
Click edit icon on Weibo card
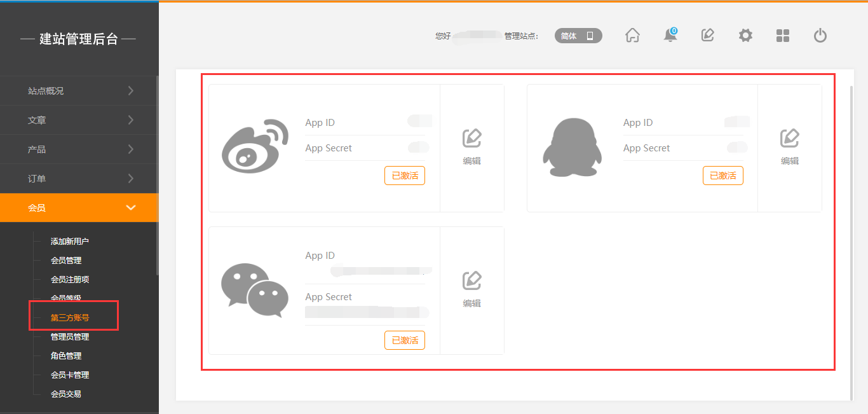tap(471, 147)
